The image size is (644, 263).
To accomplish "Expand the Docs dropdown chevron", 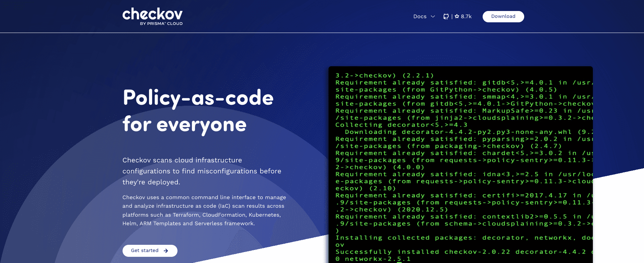I will (x=433, y=16).
